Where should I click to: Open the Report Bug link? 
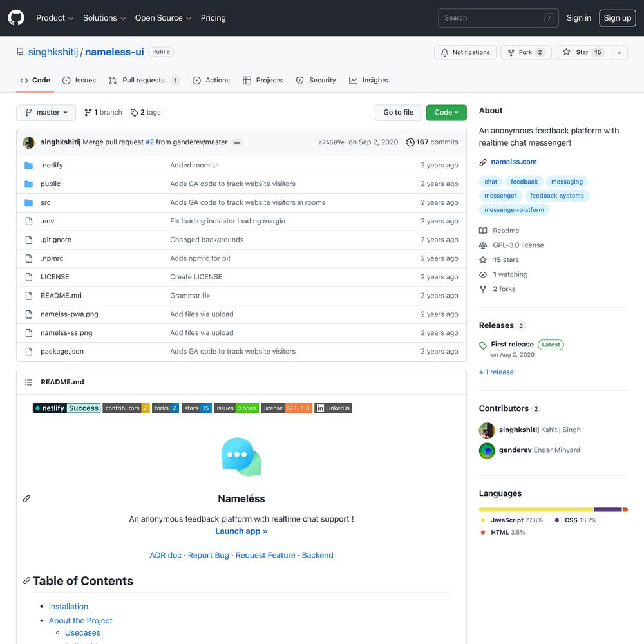[x=208, y=555]
